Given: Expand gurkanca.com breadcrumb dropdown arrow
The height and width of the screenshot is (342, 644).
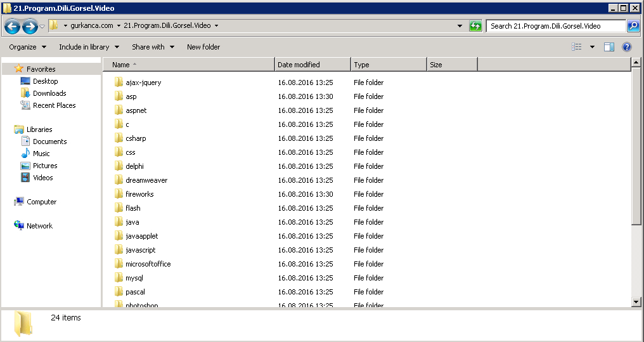Looking at the screenshot, I should (x=119, y=25).
